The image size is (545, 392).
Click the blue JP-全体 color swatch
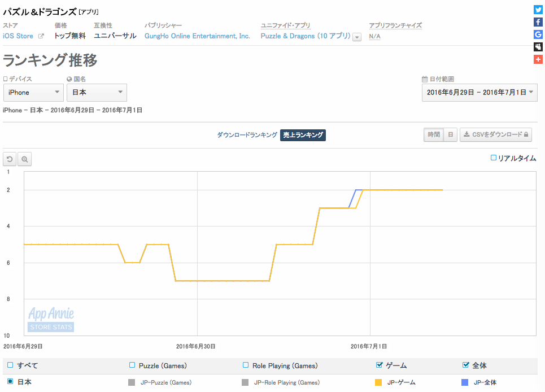[465, 382]
